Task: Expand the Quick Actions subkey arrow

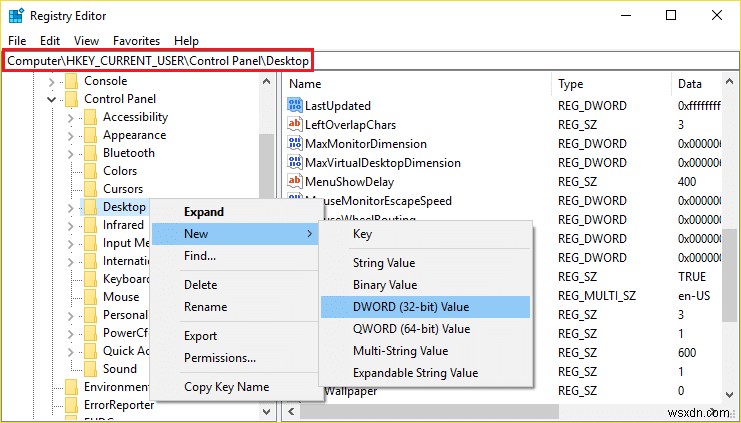Action: coord(71,351)
